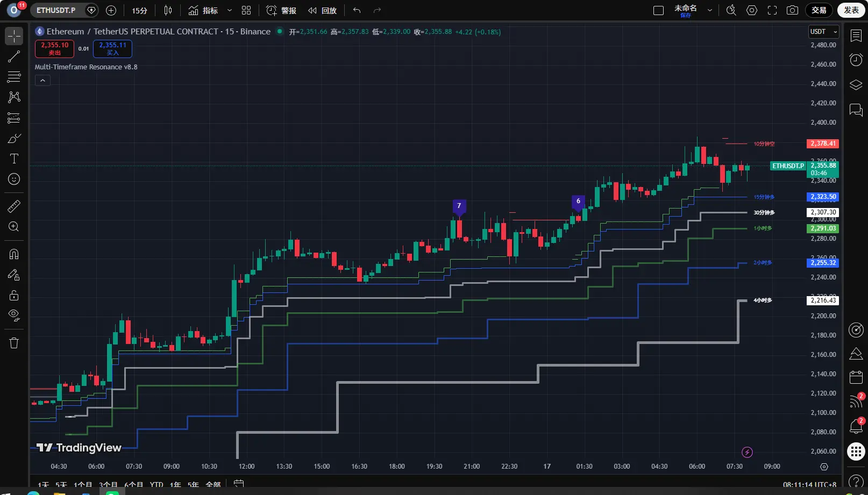Redo the last chart action
This screenshot has height=495, width=868.
[377, 10]
